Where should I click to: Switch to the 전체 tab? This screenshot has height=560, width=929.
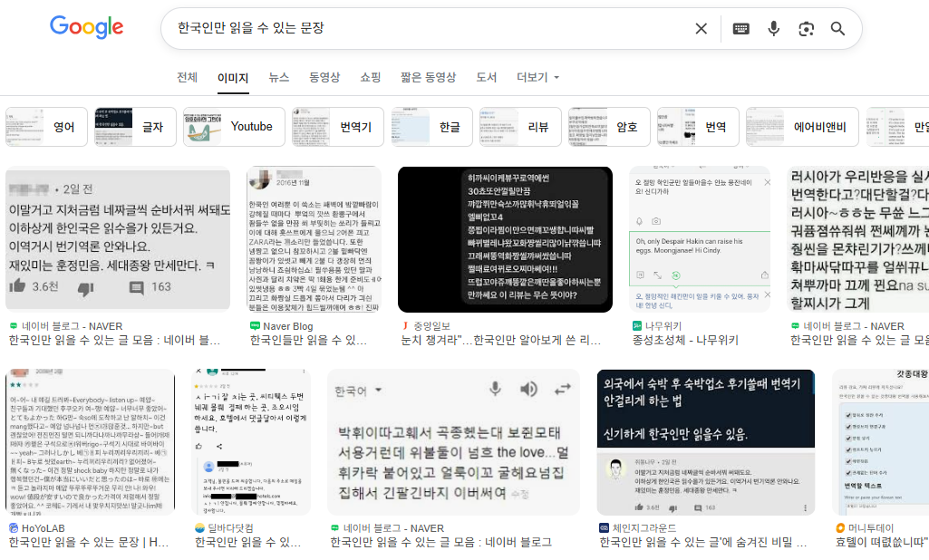click(x=188, y=78)
